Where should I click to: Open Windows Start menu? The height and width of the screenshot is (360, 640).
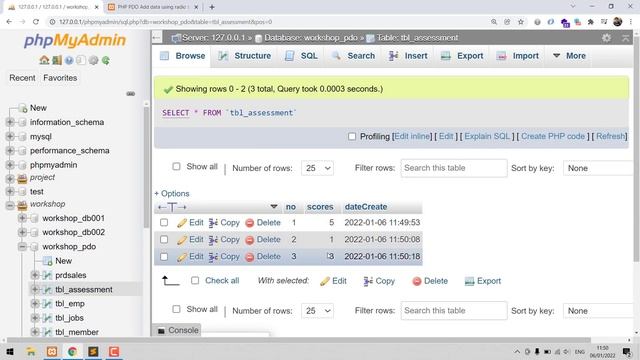click(10, 351)
